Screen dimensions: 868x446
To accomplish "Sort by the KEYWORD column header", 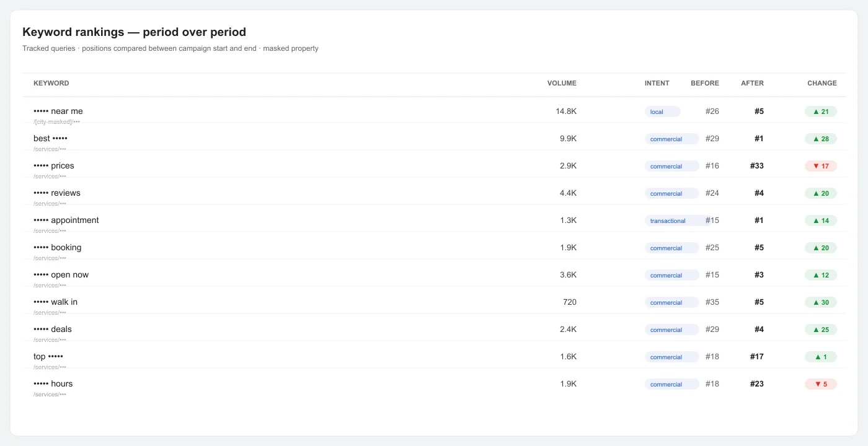I will (x=51, y=83).
